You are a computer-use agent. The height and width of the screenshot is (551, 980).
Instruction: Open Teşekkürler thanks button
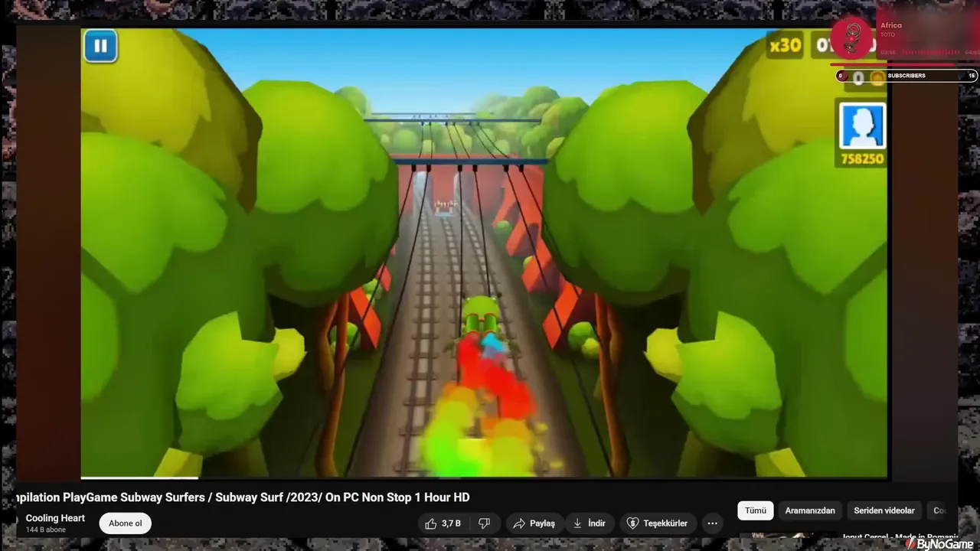coord(658,523)
